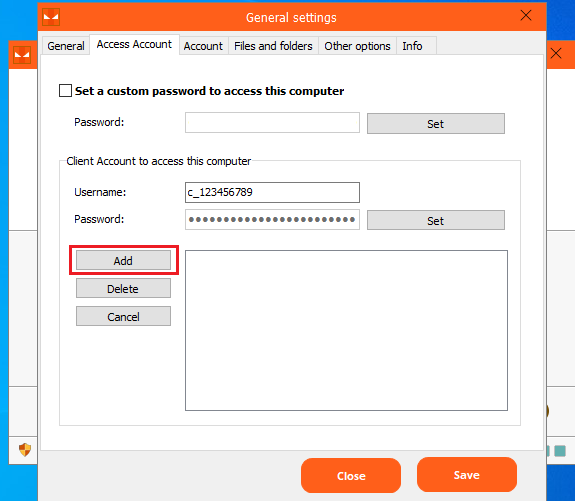The width and height of the screenshot is (575, 501).
Task: Select the Access Account tab
Action: (x=134, y=44)
